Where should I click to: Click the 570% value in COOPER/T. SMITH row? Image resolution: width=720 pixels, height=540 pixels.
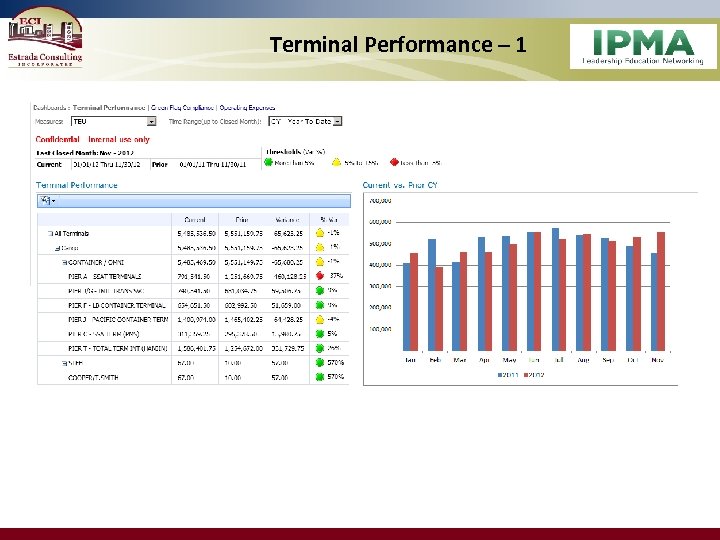tap(336, 377)
